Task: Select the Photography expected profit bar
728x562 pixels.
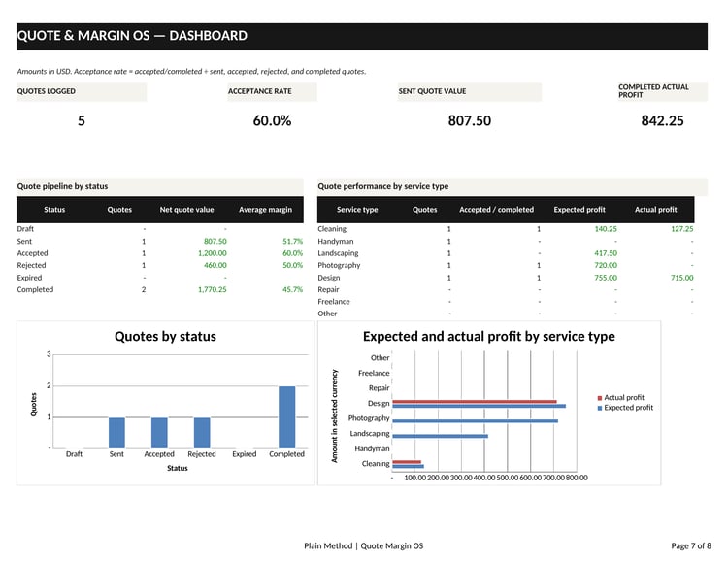Action: tap(475, 421)
